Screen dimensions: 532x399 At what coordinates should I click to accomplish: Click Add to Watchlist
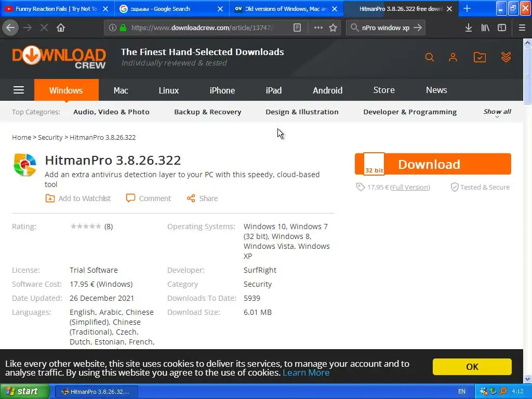pyautogui.click(x=78, y=198)
